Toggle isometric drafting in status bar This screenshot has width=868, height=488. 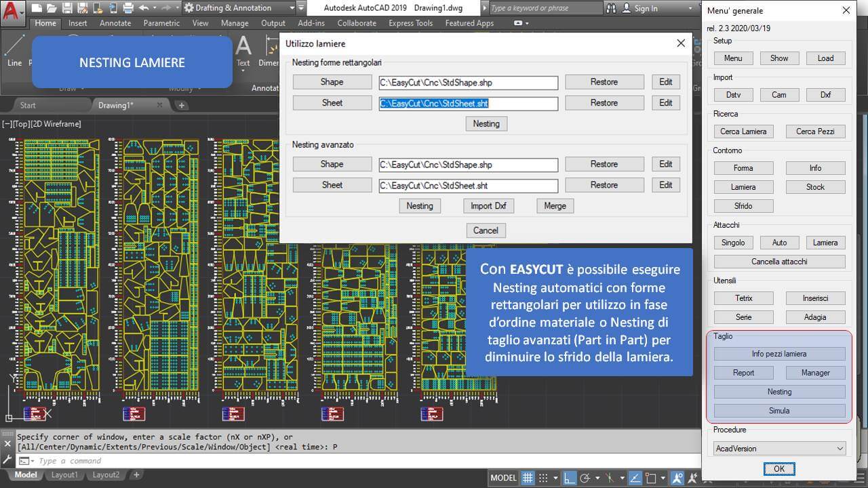pyautogui.click(x=610, y=478)
